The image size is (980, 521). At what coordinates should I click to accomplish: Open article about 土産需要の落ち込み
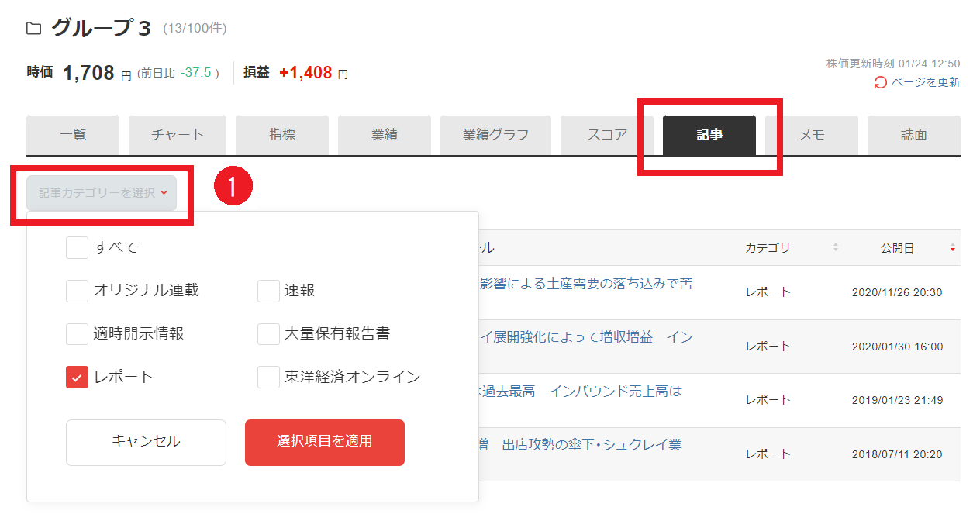586,284
